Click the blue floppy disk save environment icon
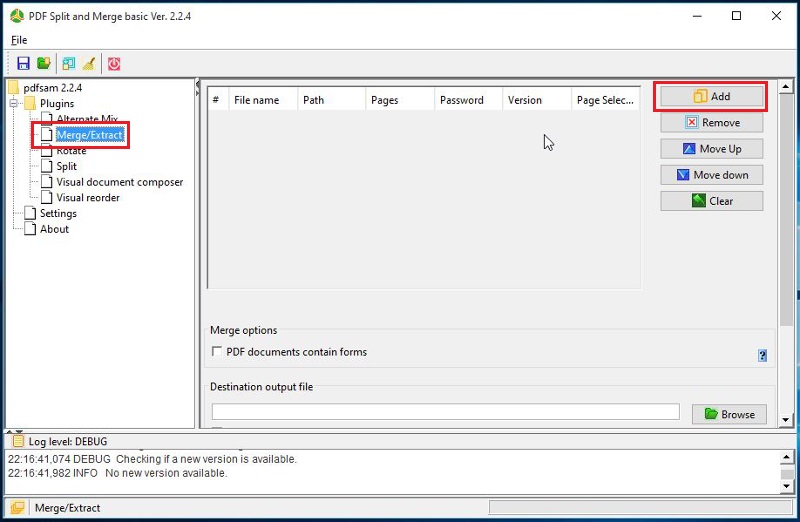 (x=23, y=63)
